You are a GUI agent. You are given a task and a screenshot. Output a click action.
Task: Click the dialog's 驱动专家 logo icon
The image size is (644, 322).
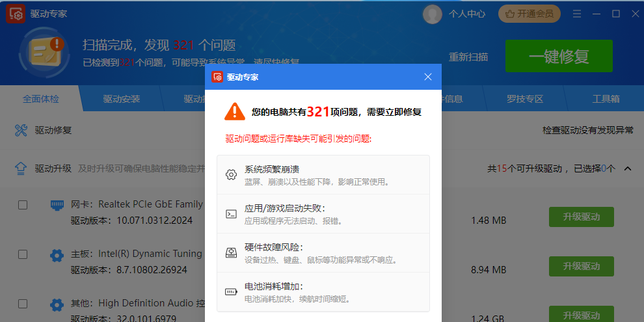pos(217,77)
